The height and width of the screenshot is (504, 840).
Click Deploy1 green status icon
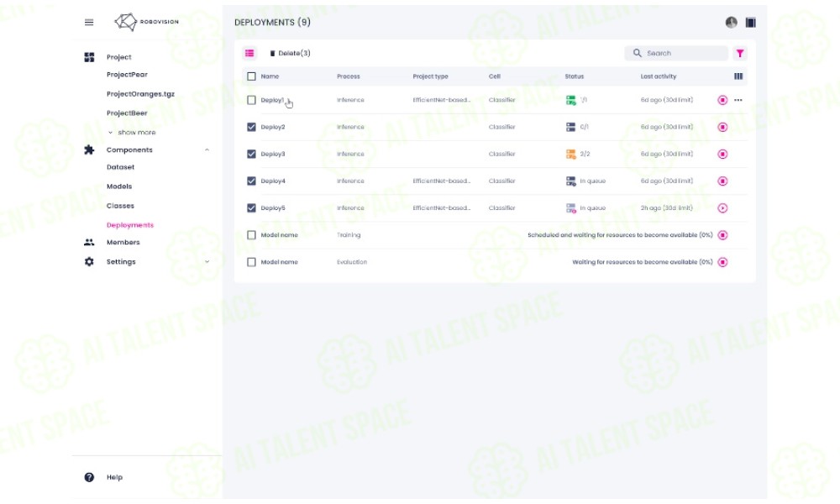point(570,100)
